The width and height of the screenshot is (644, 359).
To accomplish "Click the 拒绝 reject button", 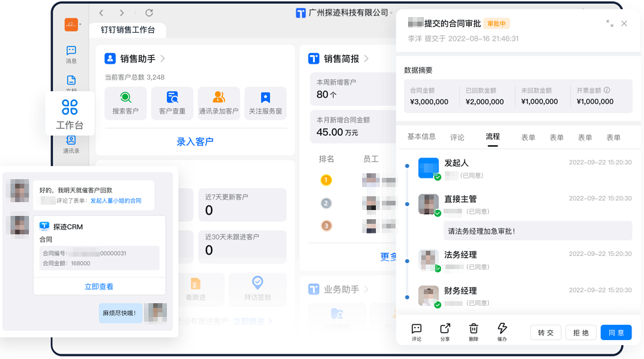I will click(581, 333).
